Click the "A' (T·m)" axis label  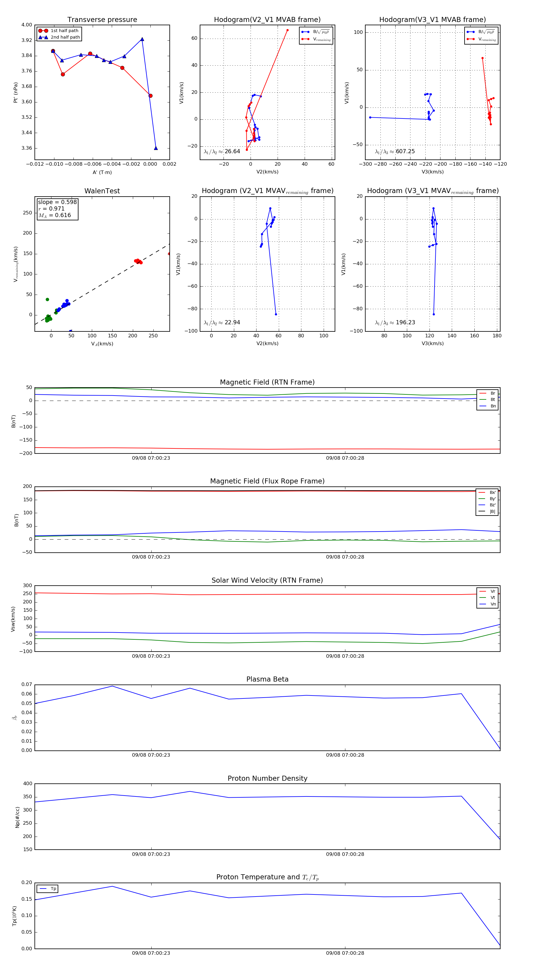tap(102, 172)
